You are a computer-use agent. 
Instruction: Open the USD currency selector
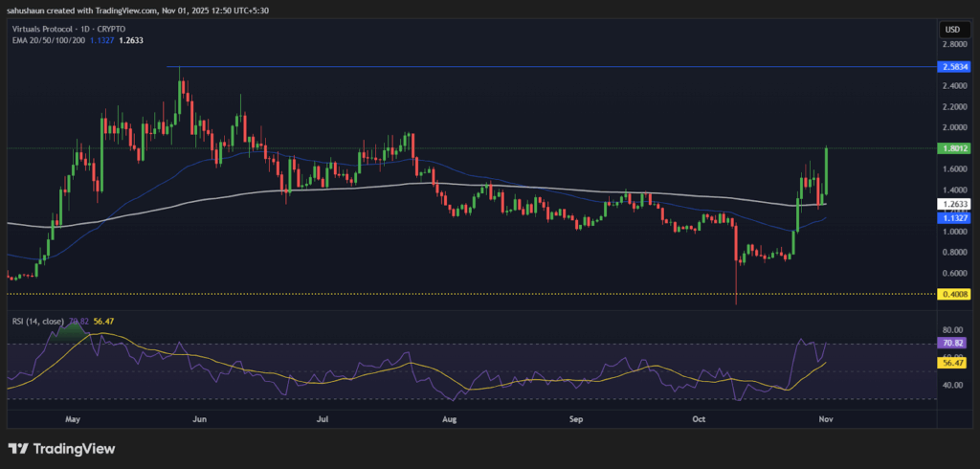pyautogui.click(x=952, y=30)
